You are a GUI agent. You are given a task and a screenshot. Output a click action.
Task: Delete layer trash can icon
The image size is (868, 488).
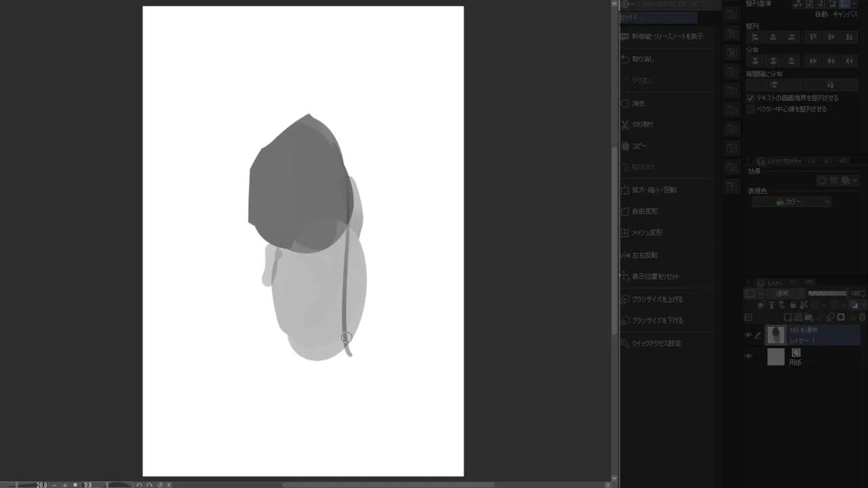[x=862, y=317]
